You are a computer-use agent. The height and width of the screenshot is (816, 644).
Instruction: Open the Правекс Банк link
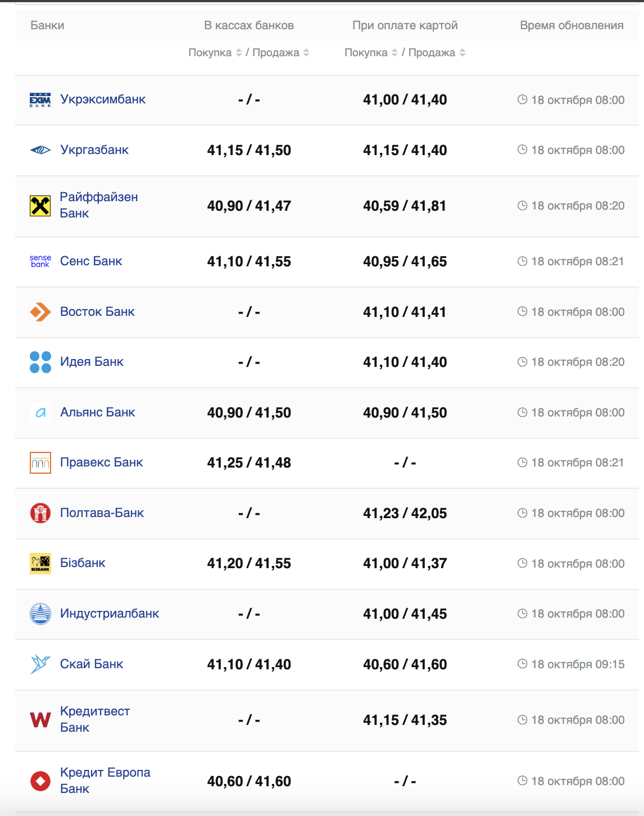tap(101, 463)
